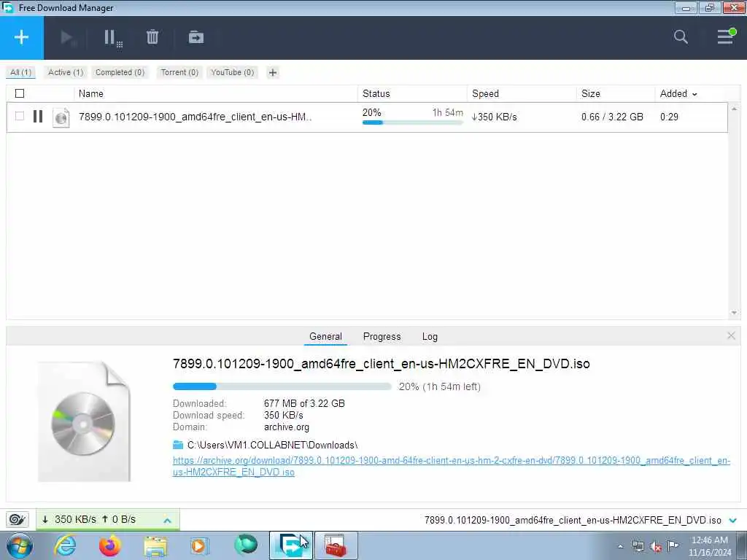Click the network tray icon
This screenshot has height=560, width=747.
point(638,547)
